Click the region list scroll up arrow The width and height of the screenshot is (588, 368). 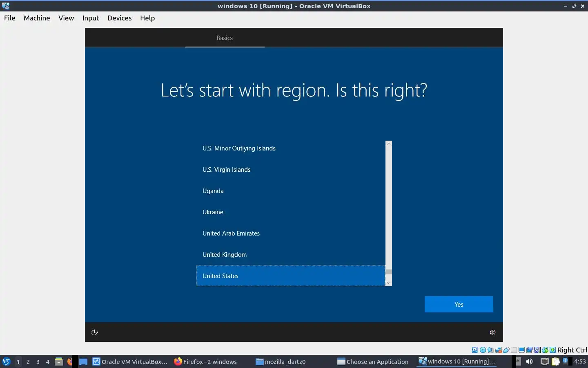click(x=389, y=144)
